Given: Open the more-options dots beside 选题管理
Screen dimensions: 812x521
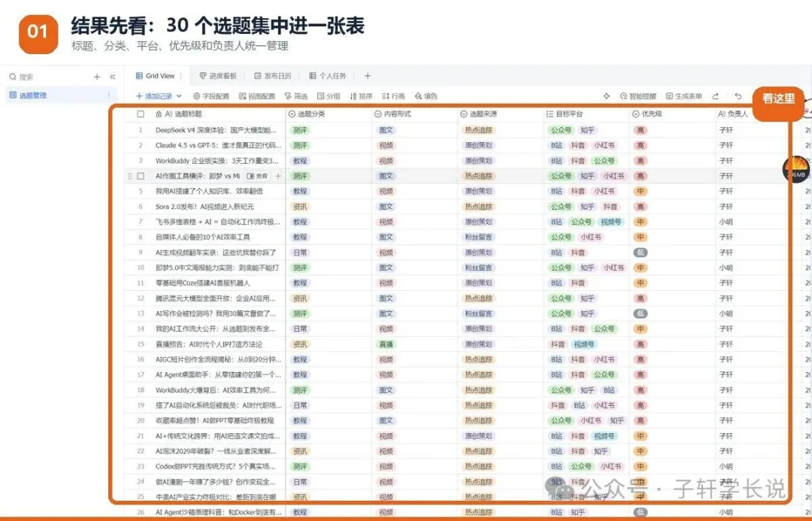Looking at the screenshot, I should [109, 95].
